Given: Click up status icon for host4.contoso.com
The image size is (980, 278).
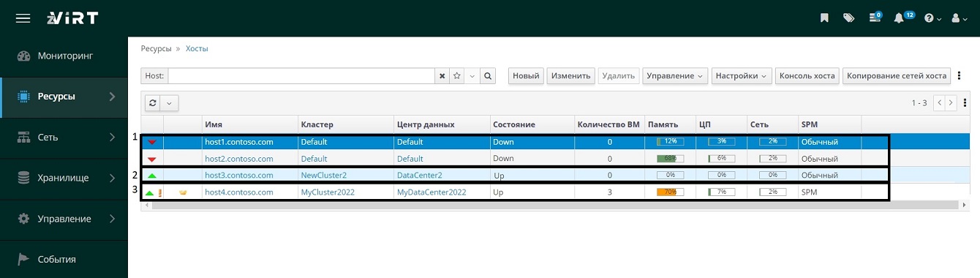Looking at the screenshot, I should 149,192.
